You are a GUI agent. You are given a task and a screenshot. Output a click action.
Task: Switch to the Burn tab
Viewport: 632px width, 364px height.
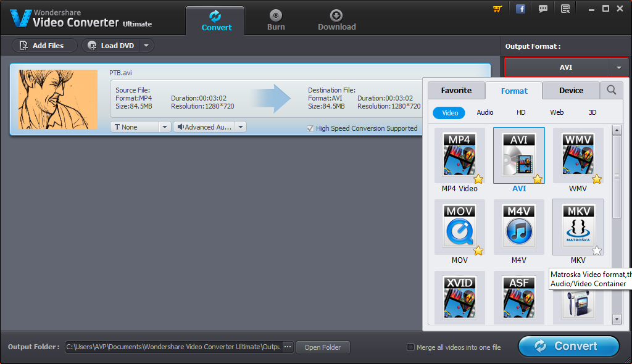pyautogui.click(x=276, y=20)
